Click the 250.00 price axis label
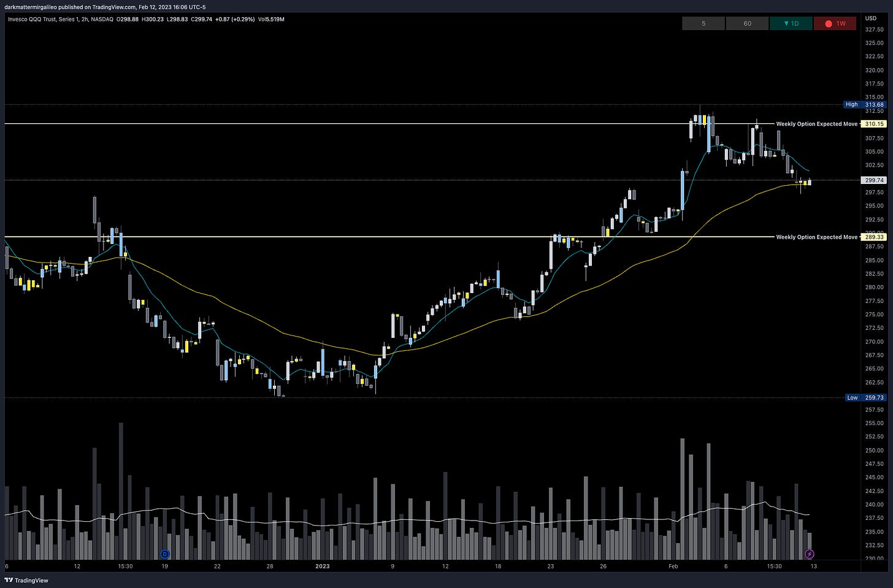893x588 pixels. [874, 451]
